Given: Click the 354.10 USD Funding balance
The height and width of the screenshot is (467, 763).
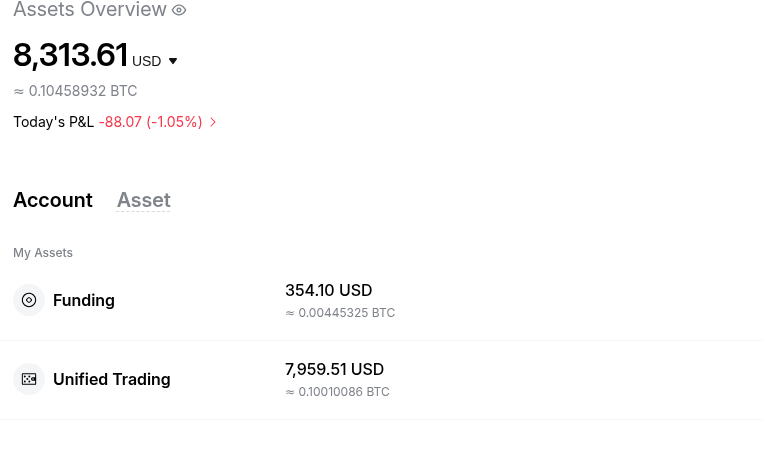Looking at the screenshot, I should coord(328,290).
